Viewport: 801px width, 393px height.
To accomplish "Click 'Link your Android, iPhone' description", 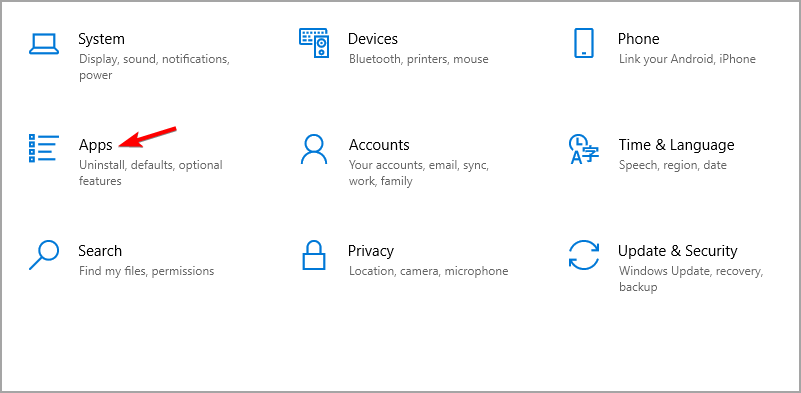I will 687,59.
